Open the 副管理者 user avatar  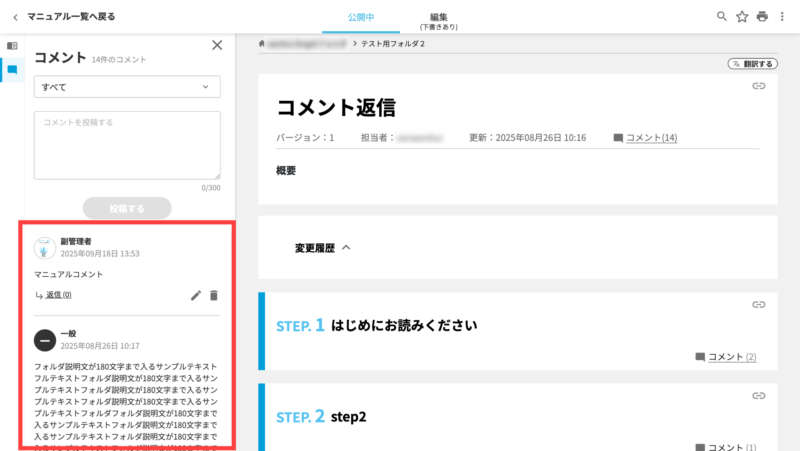click(45, 248)
